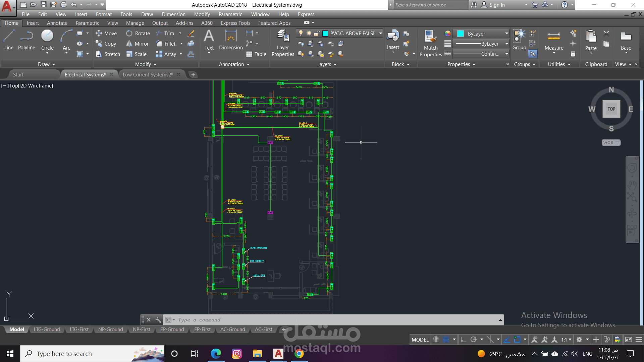Click TOP face on ViewCube
Screen dimensions: 644x362
tap(611, 109)
